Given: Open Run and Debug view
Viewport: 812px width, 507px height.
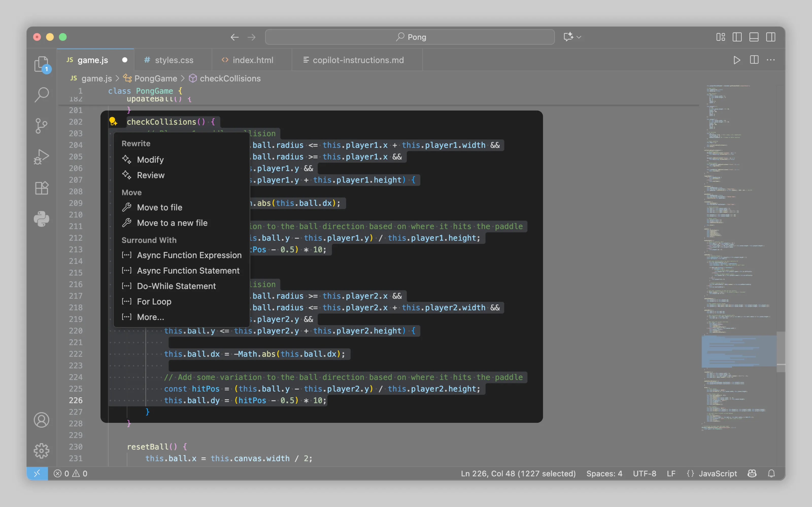Looking at the screenshot, I should point(41,157).
